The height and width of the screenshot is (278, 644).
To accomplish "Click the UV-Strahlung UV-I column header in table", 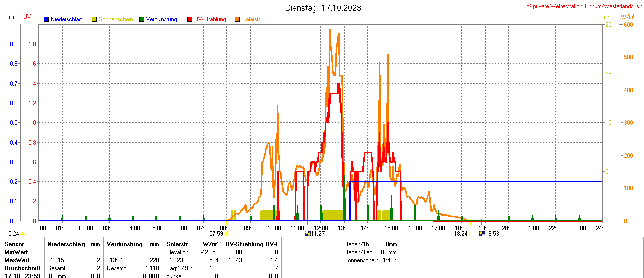I will 252,244.
